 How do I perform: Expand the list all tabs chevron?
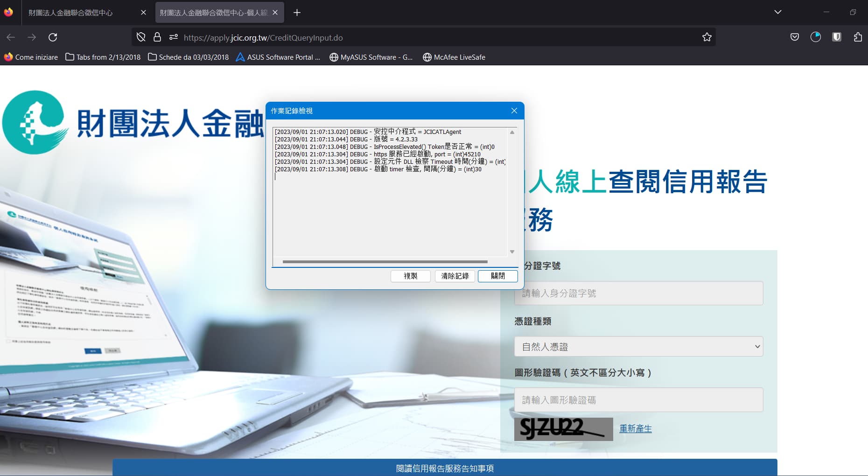pyautogui.click(x=777, y=12)
